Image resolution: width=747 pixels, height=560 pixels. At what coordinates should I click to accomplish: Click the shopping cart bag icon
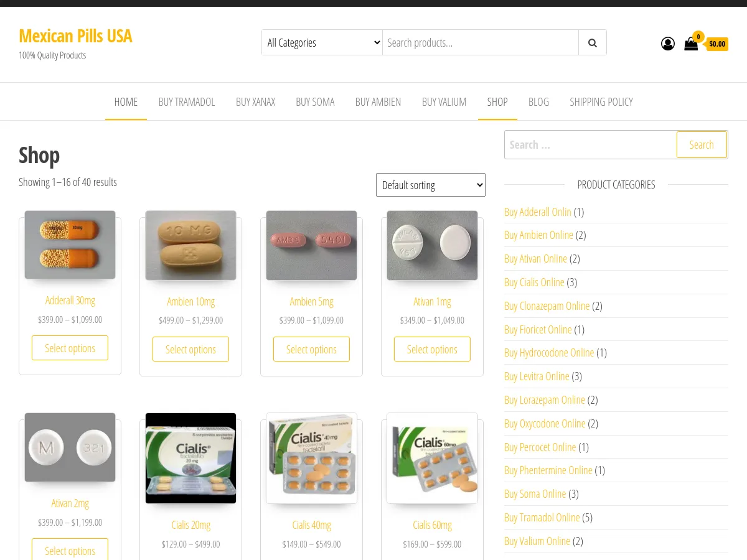point(691,44)
